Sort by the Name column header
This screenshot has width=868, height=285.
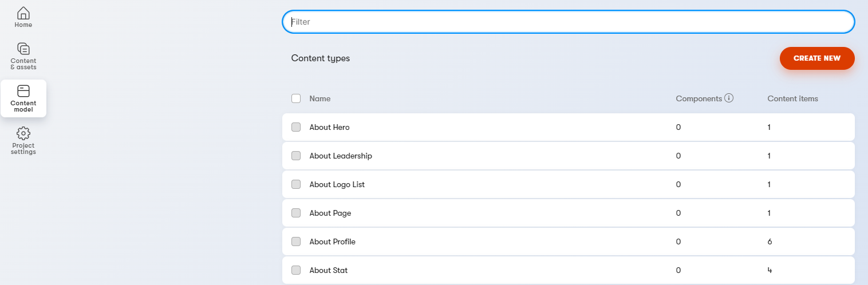(320, 98)
